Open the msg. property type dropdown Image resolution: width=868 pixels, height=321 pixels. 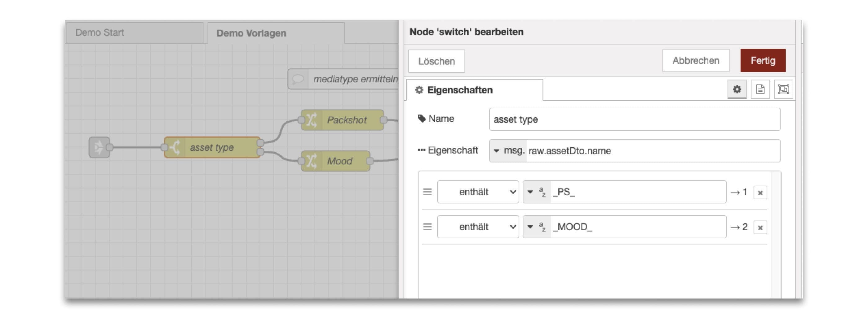point(509,150)
